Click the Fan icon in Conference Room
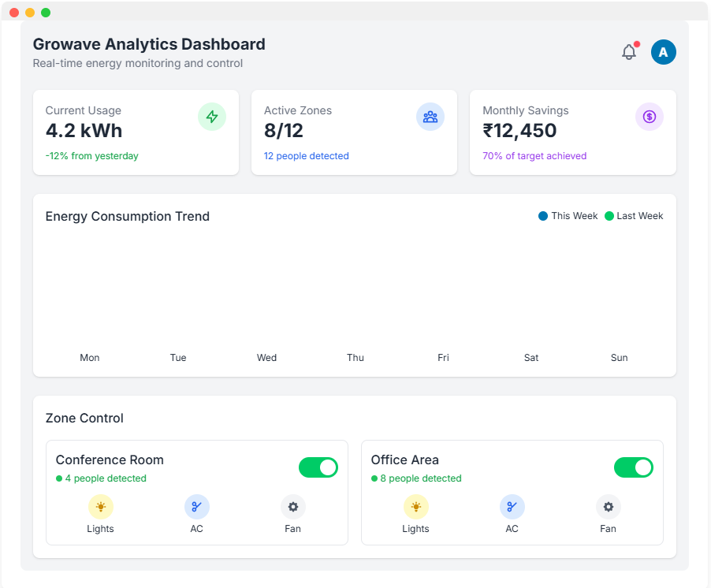Image resolution: width=711 pixels, height=588 pixels. click(x=292, y=507)
